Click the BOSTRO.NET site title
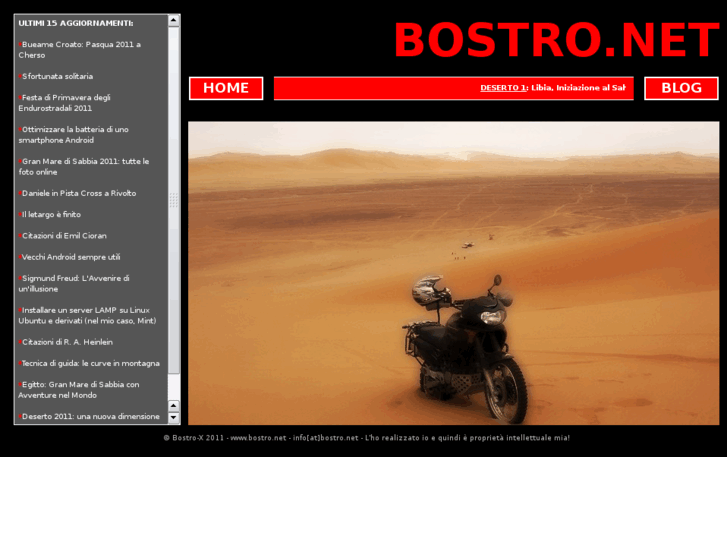 pyautogui.click(x=555, y=42)
